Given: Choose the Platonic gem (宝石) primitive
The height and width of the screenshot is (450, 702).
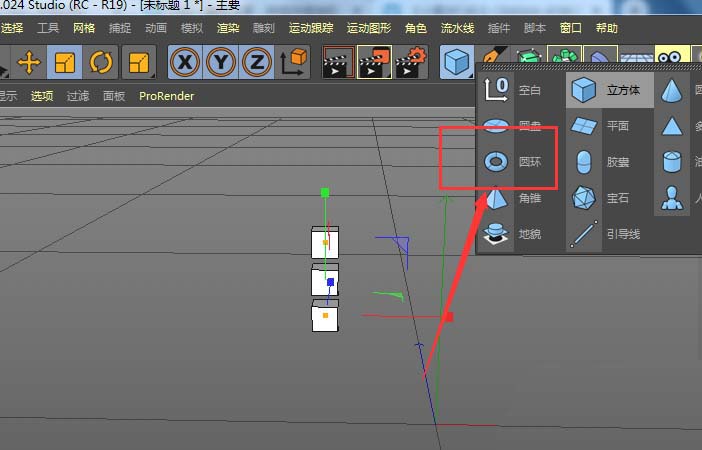Looking at the screenshot, I should pos(584,198).
